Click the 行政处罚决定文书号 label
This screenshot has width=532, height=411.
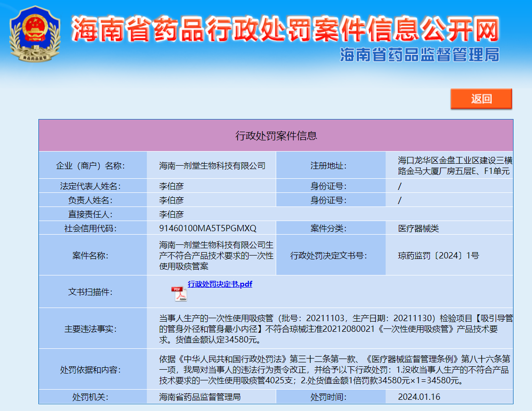328,256
